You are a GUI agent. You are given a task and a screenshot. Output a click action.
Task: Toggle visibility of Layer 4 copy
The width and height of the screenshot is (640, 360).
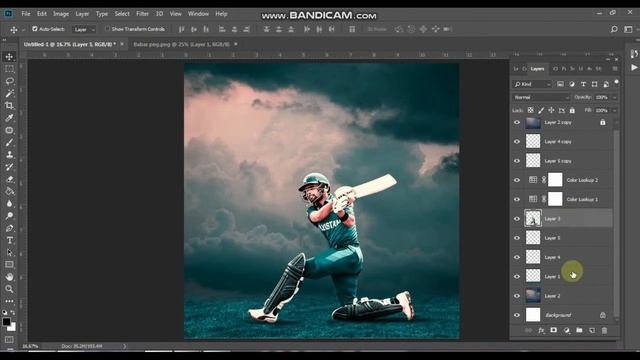[517, 142]
